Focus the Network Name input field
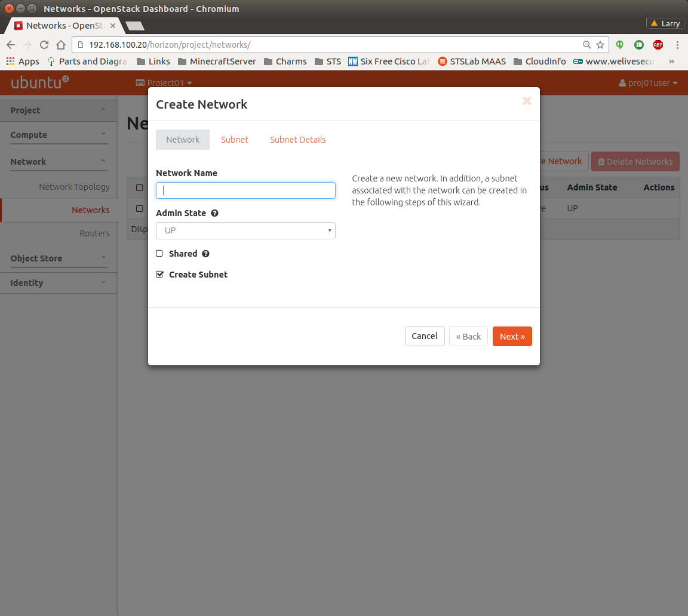688x616 pixels. (x=245, y=190)
